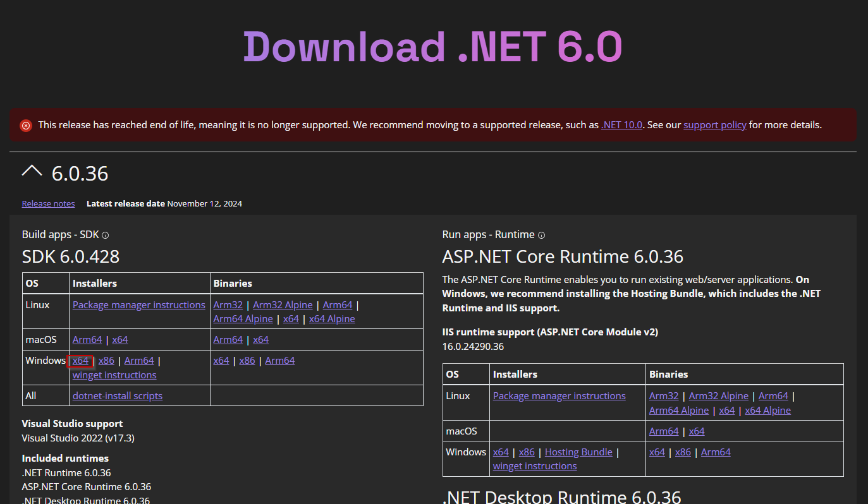Viewport: 868px width, 504px height.
Task: Download SDK Windows x86 binary
Action: [x=247, y=361]
